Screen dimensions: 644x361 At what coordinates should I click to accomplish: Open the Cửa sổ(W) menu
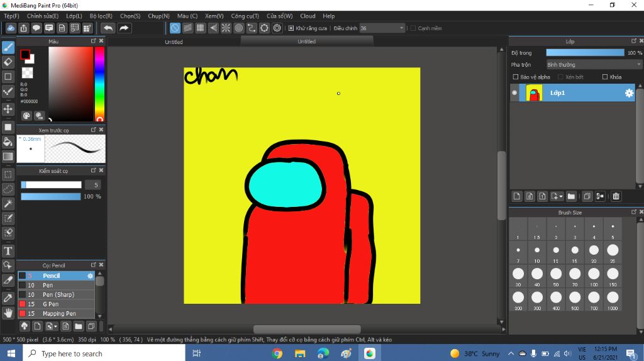tap(280, 16)
